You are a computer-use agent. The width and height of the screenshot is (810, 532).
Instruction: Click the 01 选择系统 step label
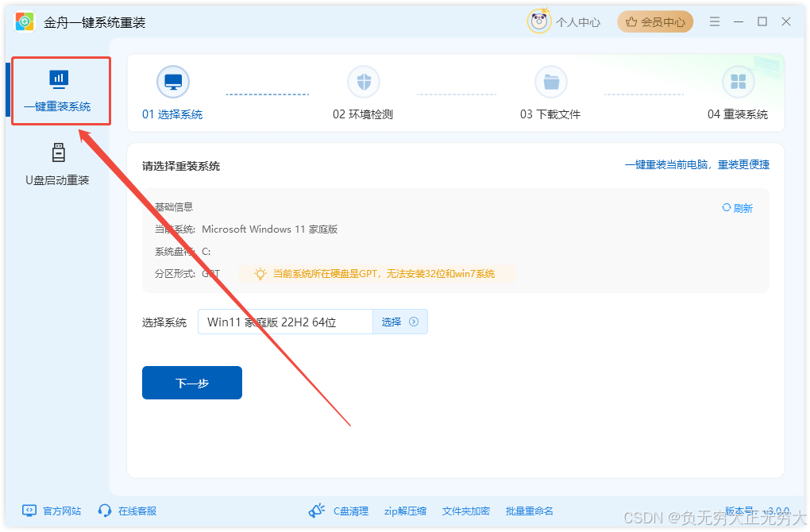(172, 114)
